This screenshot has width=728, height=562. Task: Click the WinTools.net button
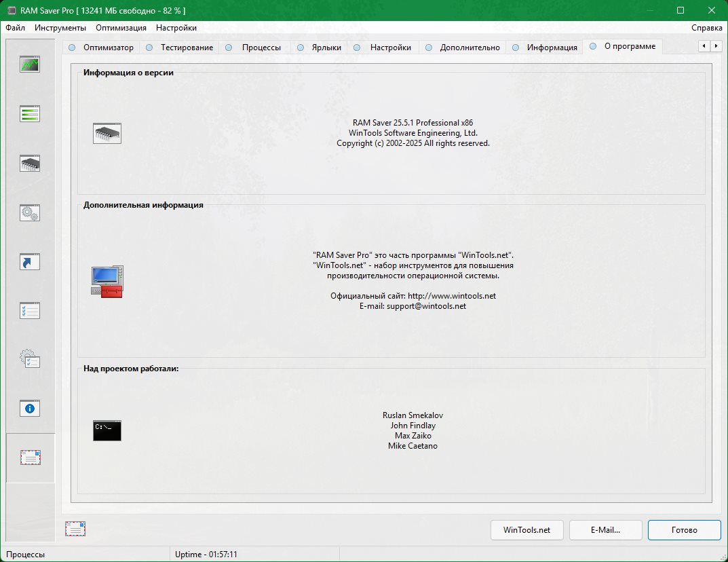[x=527, y=530]
